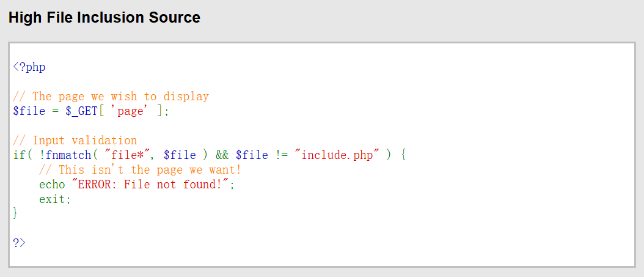Click the closing curly brace of the if block
The image size is (644, 277).
[16, 213]
